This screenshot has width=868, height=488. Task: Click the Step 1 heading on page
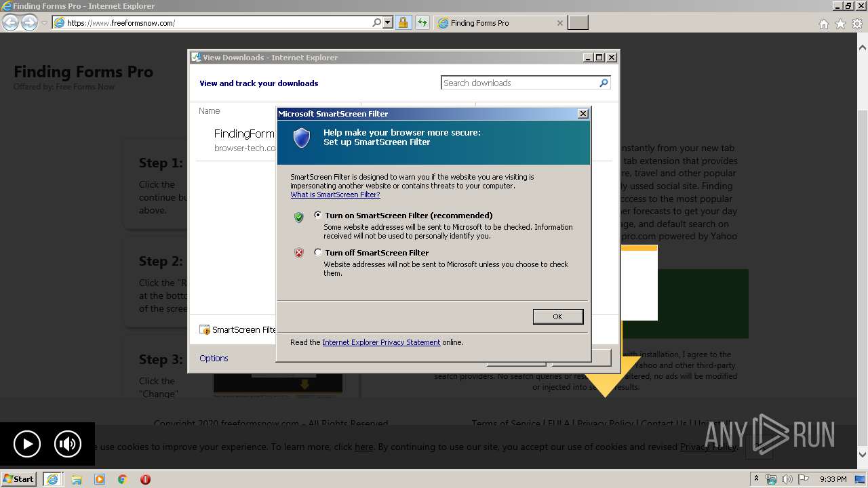tap(161, 163)
